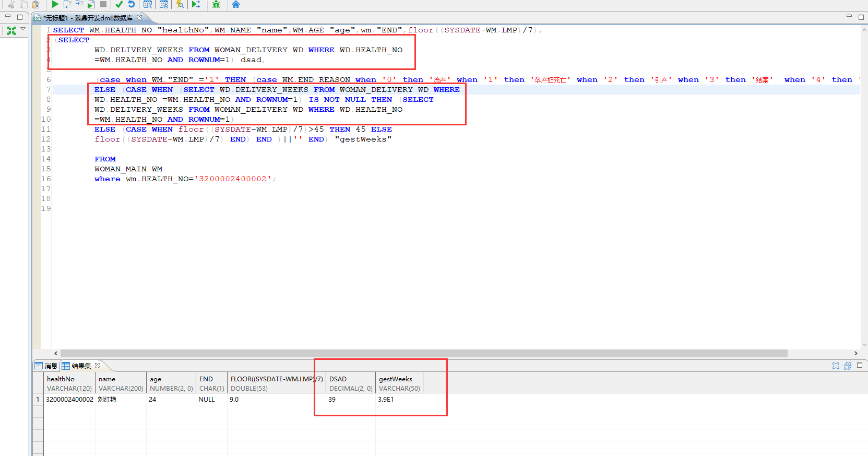The image size is (868, 456).
Task: Click the END column header
Action: click(x=211, y=383)
